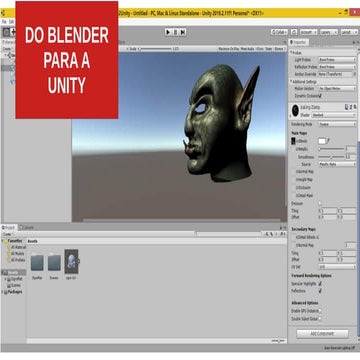360x360 pixels.
Task: Open the Light Probes dropdown
Action: pos(337,60)
